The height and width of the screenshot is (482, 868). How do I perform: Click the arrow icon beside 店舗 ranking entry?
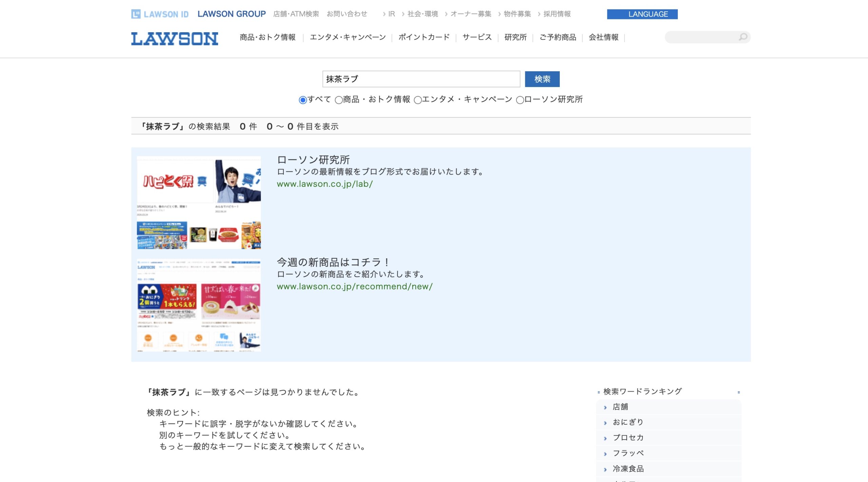pyautogui.click(x=605, y=407)
